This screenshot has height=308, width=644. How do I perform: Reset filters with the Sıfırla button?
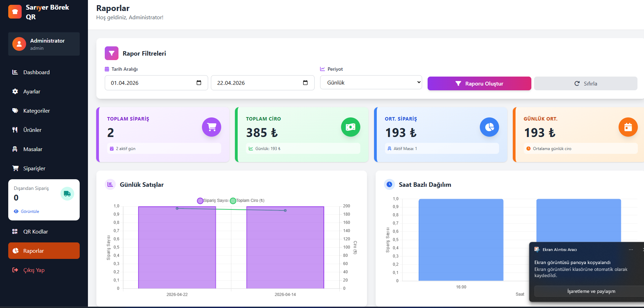[585, 83]
